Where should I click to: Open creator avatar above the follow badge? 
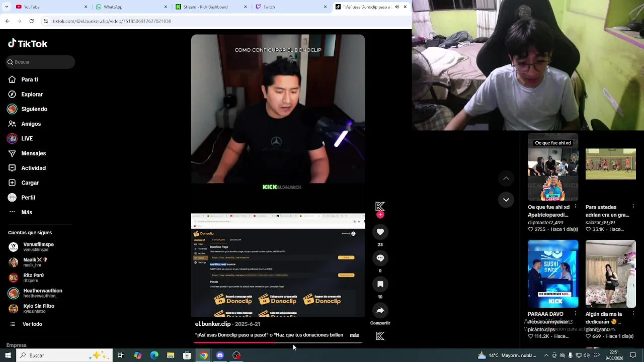(380, 206)
